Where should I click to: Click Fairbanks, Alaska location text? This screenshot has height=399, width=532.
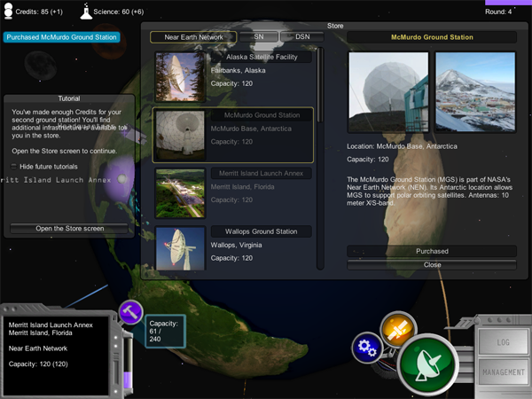[x=238, y=70]
